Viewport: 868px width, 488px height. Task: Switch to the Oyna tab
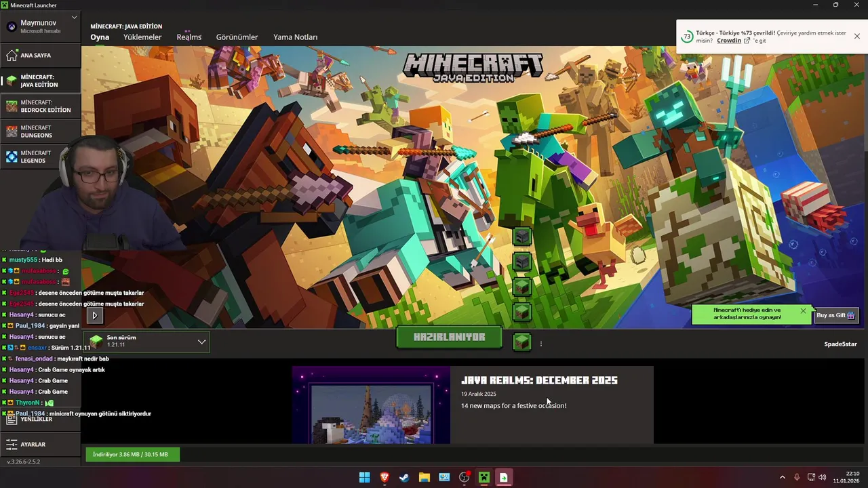tap(100, 37)
